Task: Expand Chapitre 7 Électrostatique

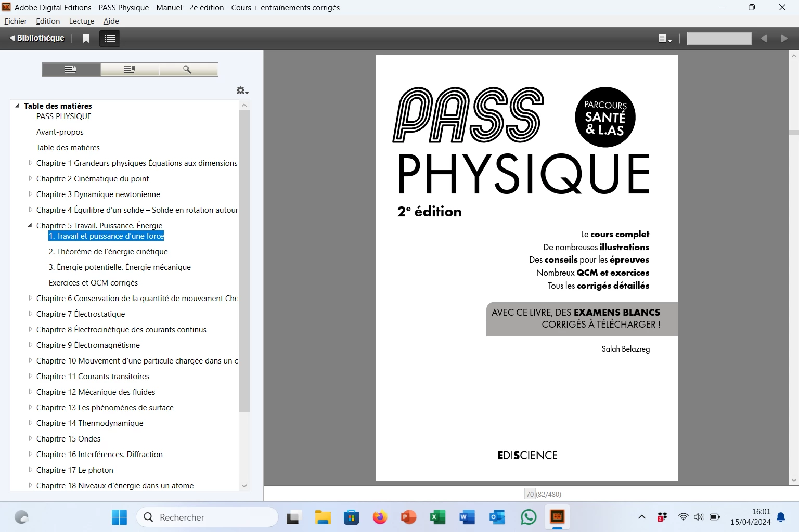Action: pyautogui.click(x=30, y=314)
